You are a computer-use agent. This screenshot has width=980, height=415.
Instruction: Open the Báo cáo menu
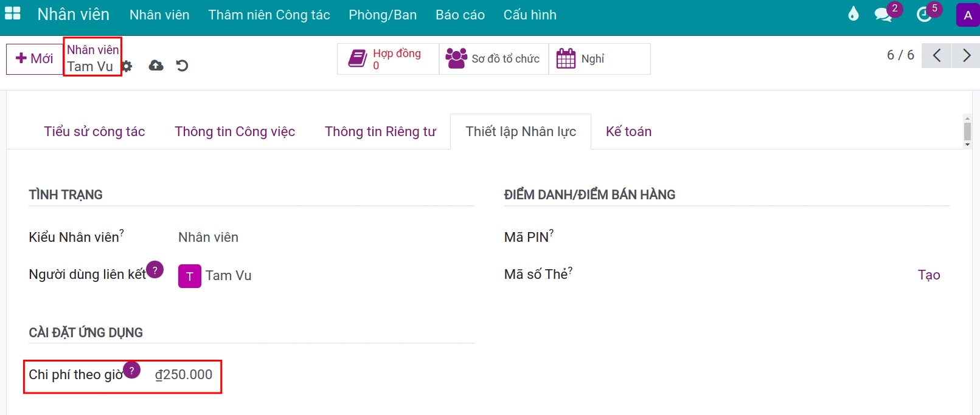point(460,15)
